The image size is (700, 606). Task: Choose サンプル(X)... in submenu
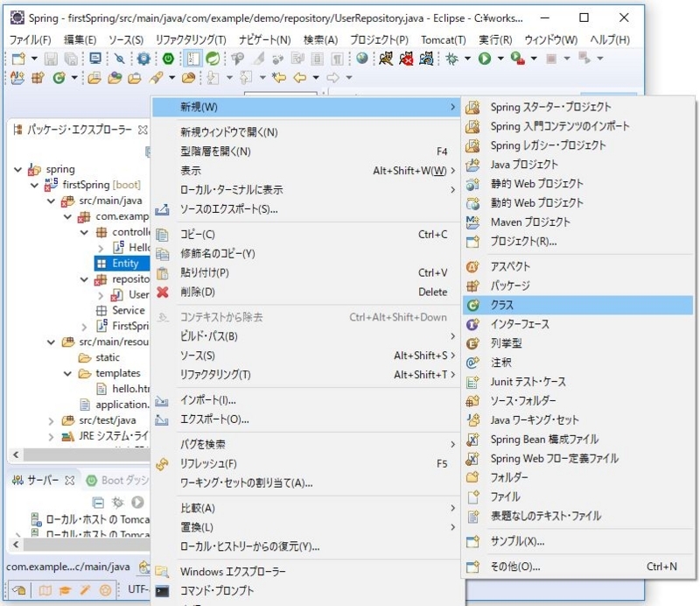pyautogui.click(x=577, y=541)
